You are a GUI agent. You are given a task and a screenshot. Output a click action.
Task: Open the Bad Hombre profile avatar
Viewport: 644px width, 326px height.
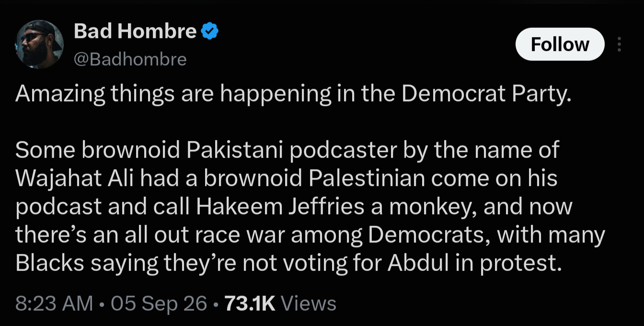40,45
